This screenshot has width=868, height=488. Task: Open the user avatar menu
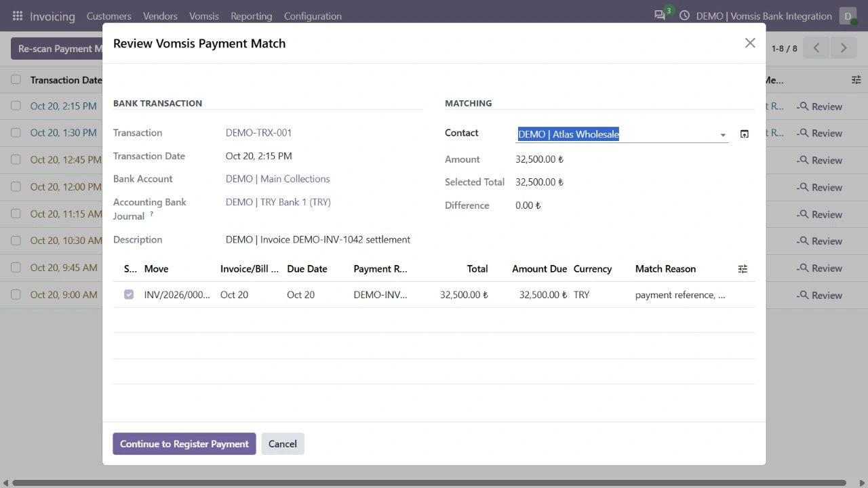[x=848, y=16]
